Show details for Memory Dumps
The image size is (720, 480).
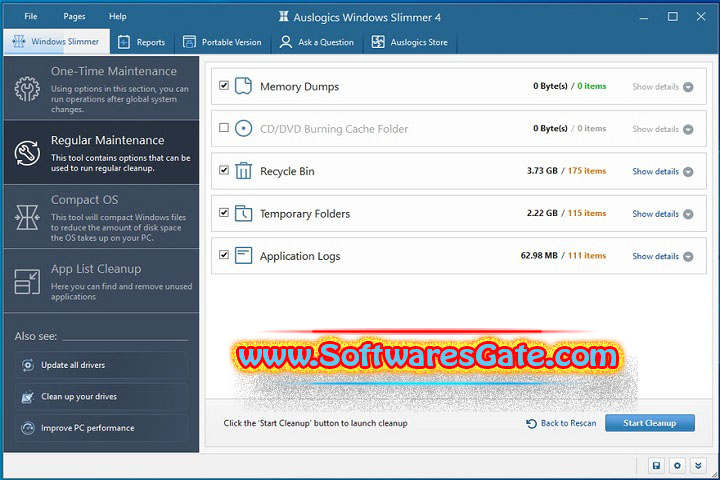[655, 87]
